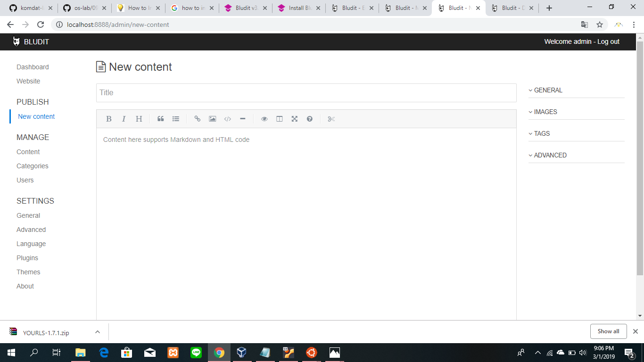Image resolution: width=644 pixels, height=362 pixels.
Task: Insert a blockquote using the quote icon
Action: 161,119
